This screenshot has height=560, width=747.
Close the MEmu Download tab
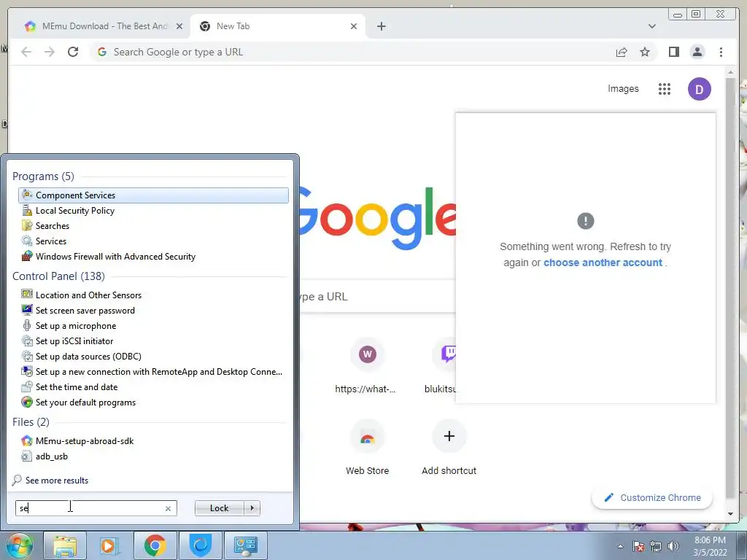click(179, 26)
